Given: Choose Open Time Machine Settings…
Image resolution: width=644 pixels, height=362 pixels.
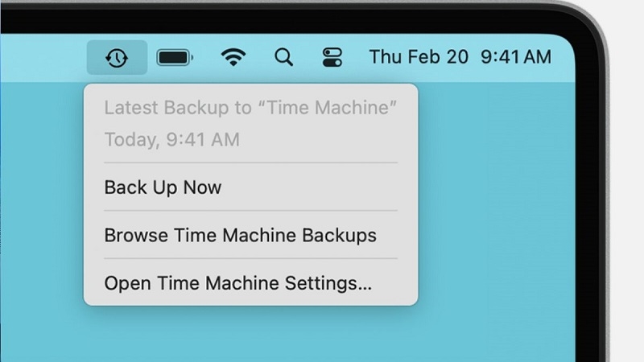Looking at the screenshot, I should (237, 283).
